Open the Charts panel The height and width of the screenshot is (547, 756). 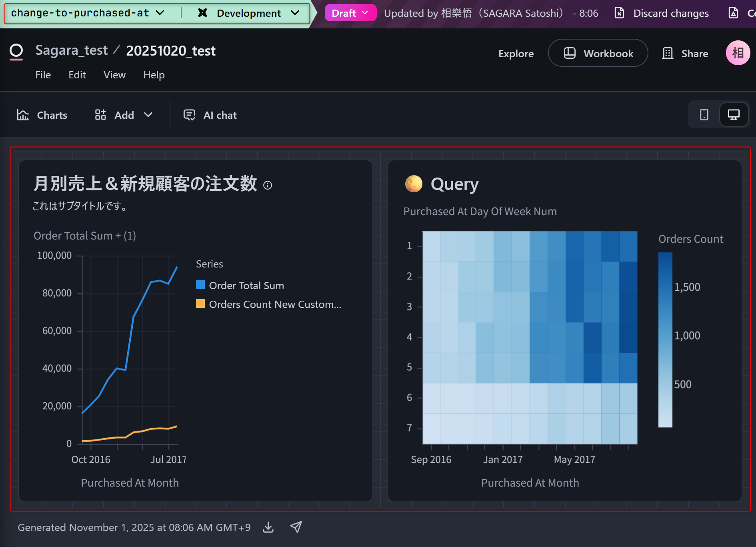tap(42, 115)
